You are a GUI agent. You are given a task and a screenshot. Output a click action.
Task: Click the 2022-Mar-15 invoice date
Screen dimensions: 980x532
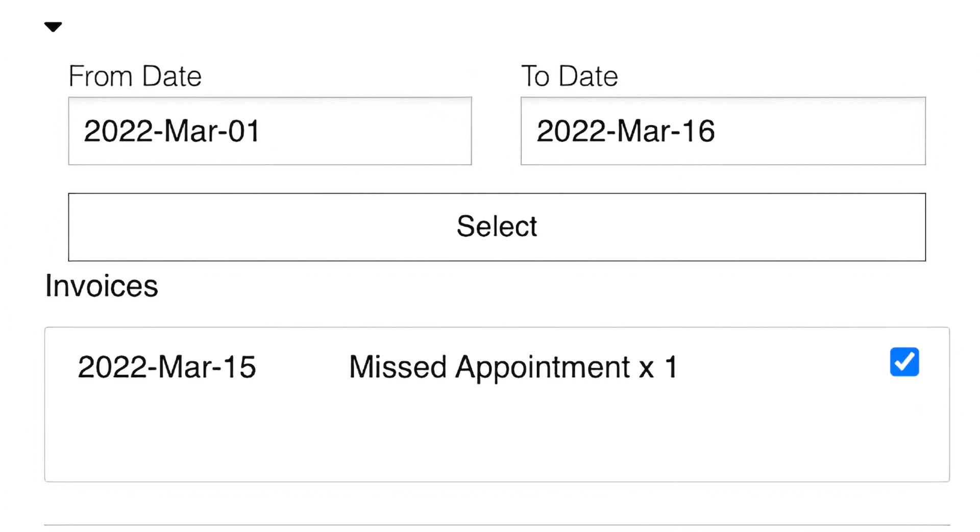click(x=166, y=367)
